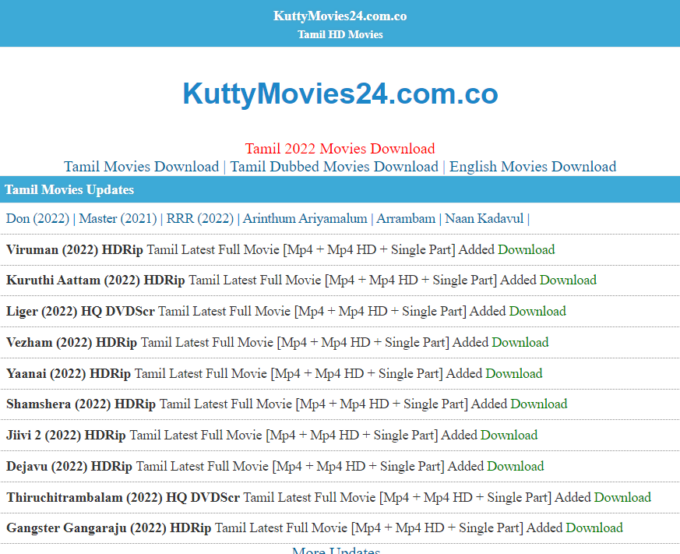Open the Arrambam movie link

point(406,218)
